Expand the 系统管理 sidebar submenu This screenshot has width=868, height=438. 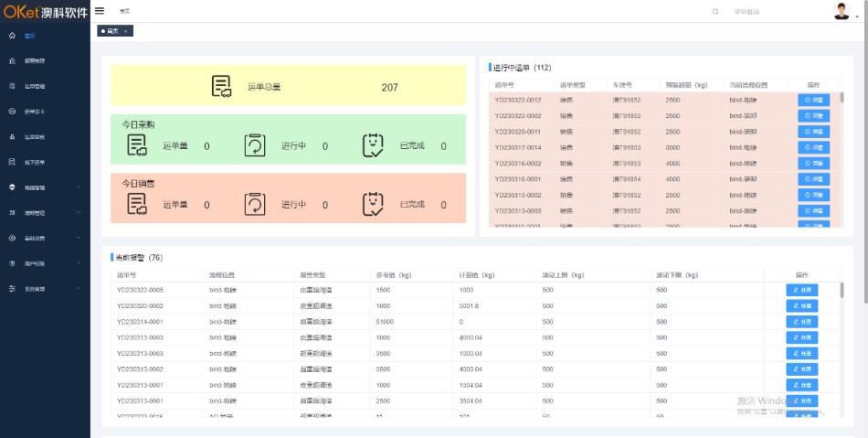coord(79,289)
